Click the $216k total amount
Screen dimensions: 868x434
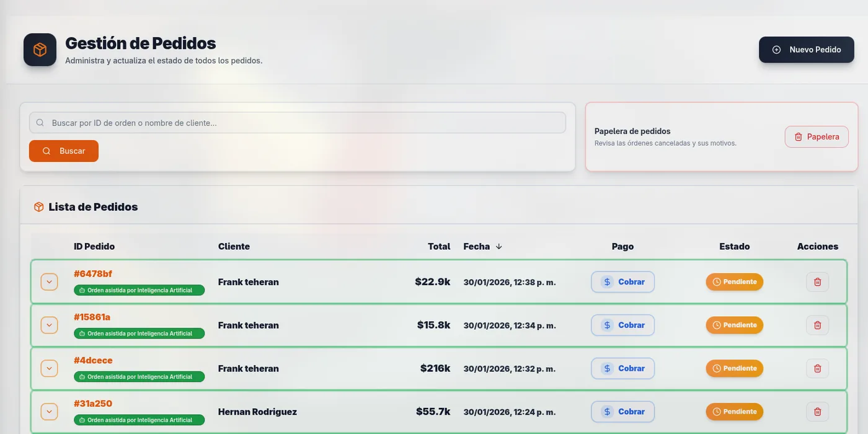tap(435, 368)
